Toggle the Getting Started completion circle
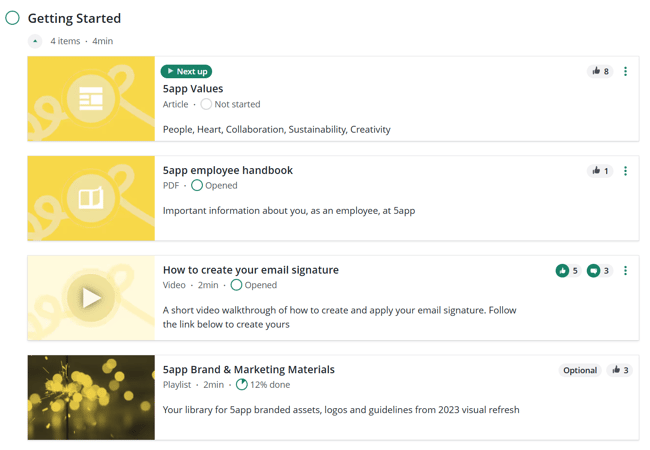The image size is (650, 450). (x=12, y=18)
